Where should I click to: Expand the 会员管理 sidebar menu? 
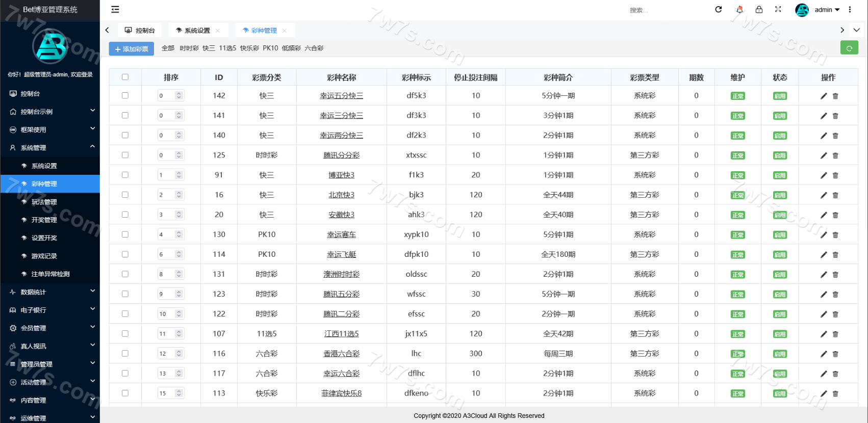click(x=50, y=328)
